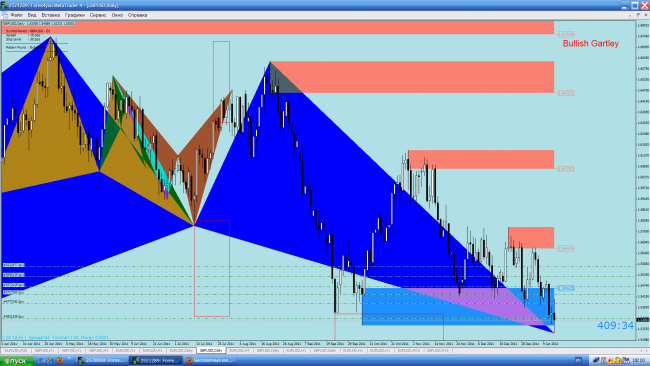Open the Справка menu
The width and height of the screenshot is (650, 366).
(137, 15)
